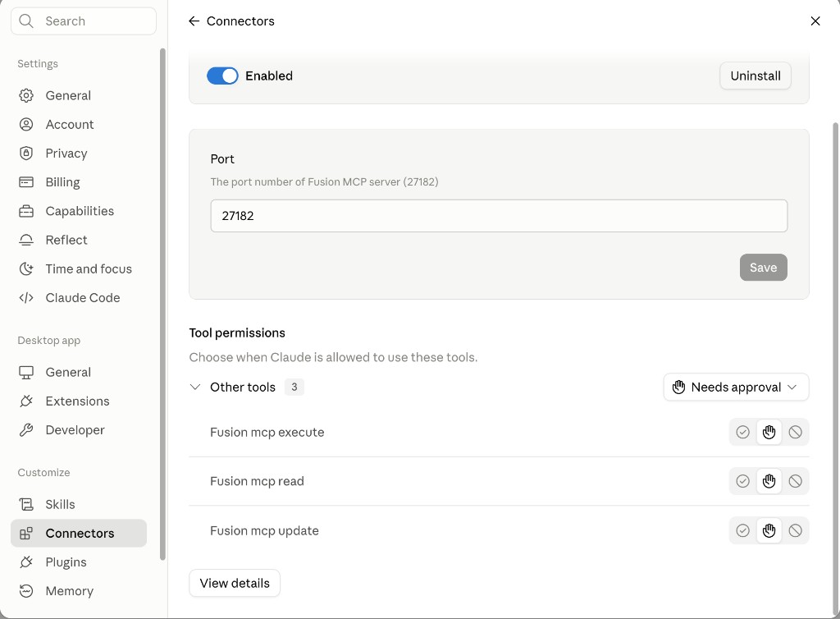
Task: Click the General gear icon under Settings
Action: click(26, 95)
